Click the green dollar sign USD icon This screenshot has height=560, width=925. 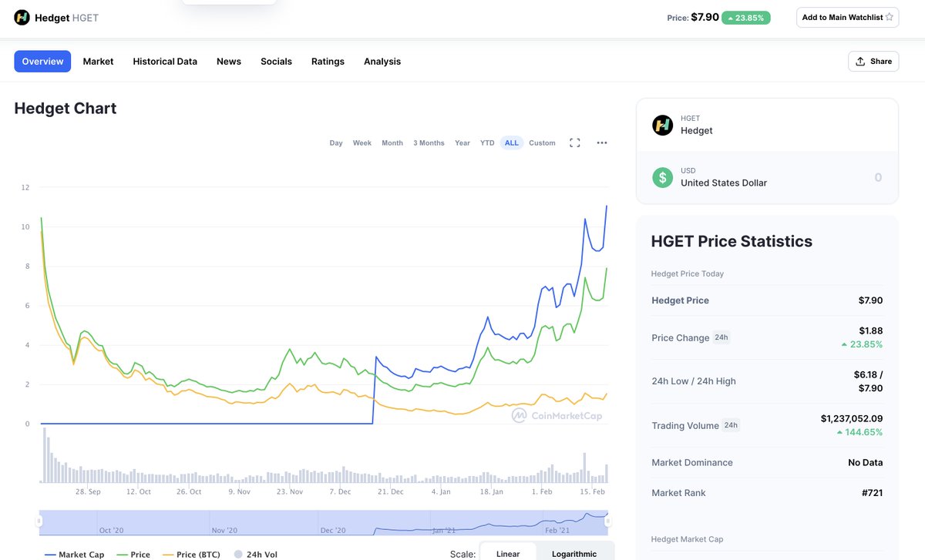click(663, 177)
